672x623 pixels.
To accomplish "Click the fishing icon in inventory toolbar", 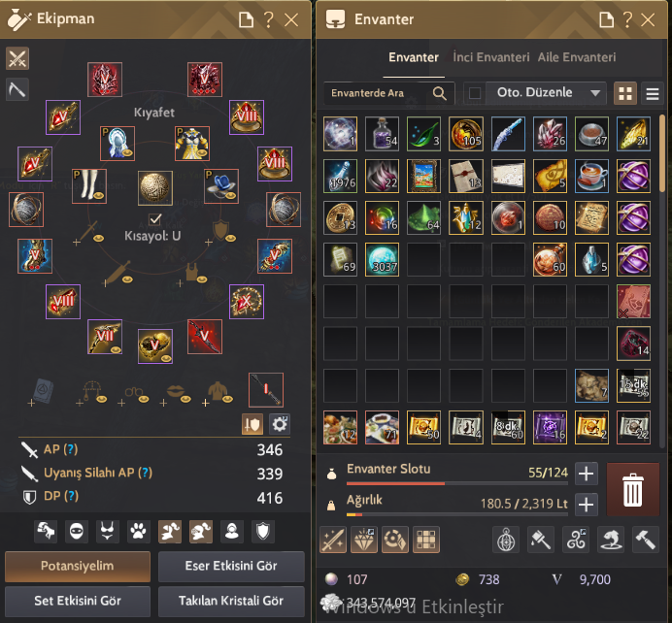I will click(611, 540).
